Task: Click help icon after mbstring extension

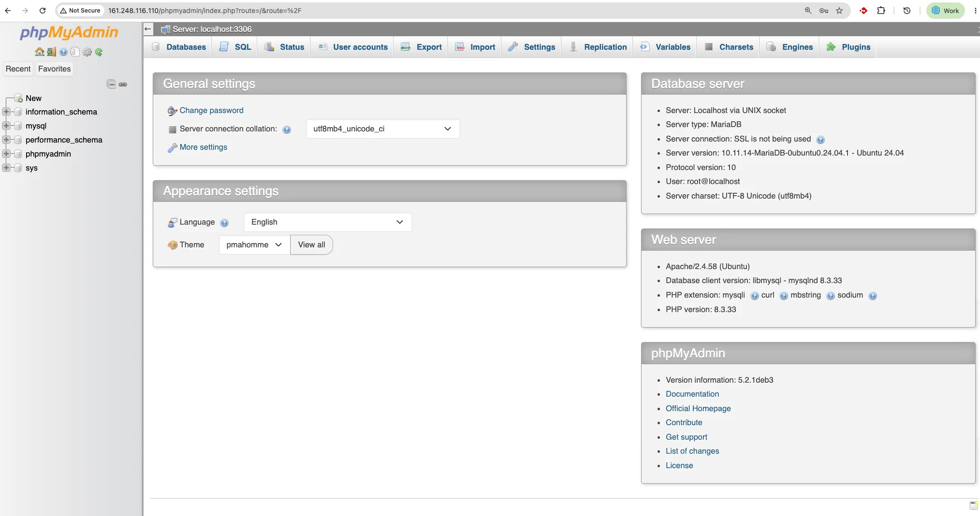Action: [831, 296]
